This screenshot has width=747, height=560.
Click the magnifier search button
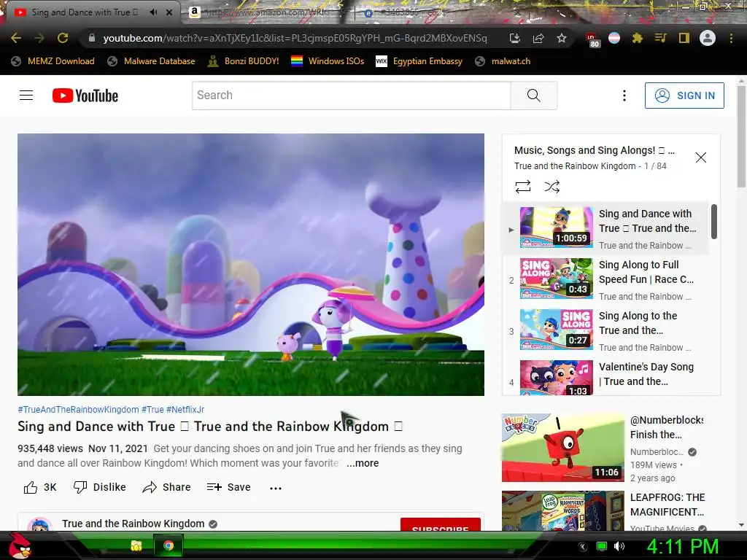click(x=533, y=96)
